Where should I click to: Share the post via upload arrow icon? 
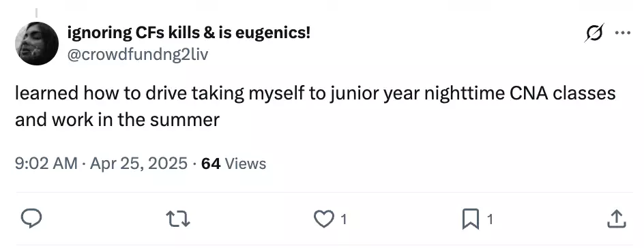617,219
